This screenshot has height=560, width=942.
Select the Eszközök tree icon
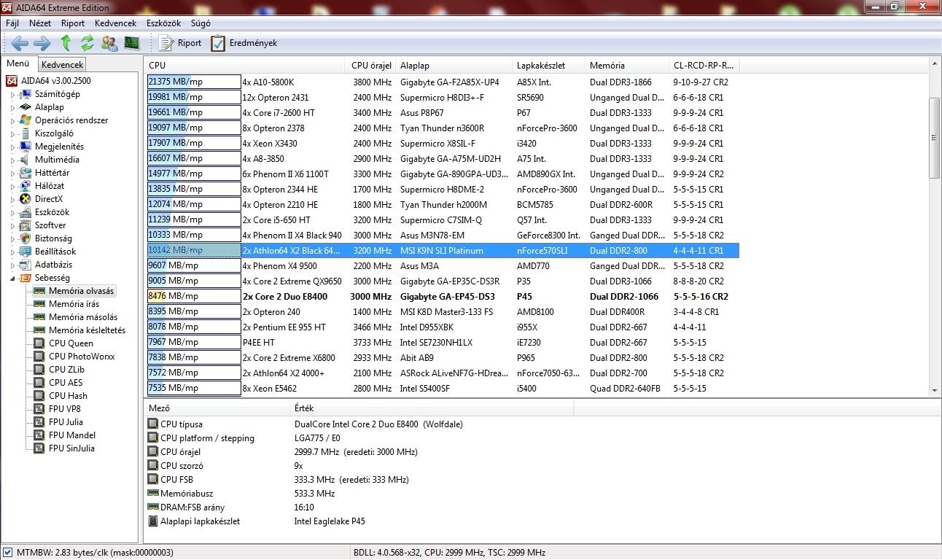click(26, 212)
